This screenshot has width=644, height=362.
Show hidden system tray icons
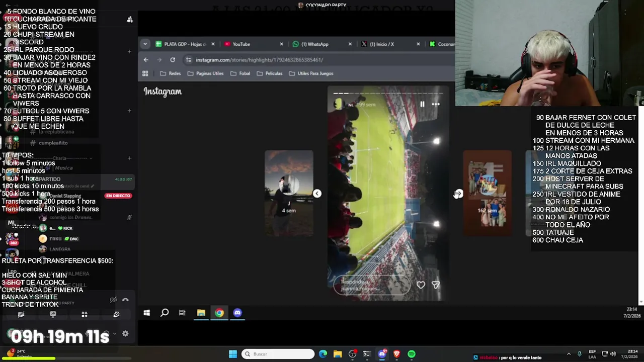tap(569, 354)
